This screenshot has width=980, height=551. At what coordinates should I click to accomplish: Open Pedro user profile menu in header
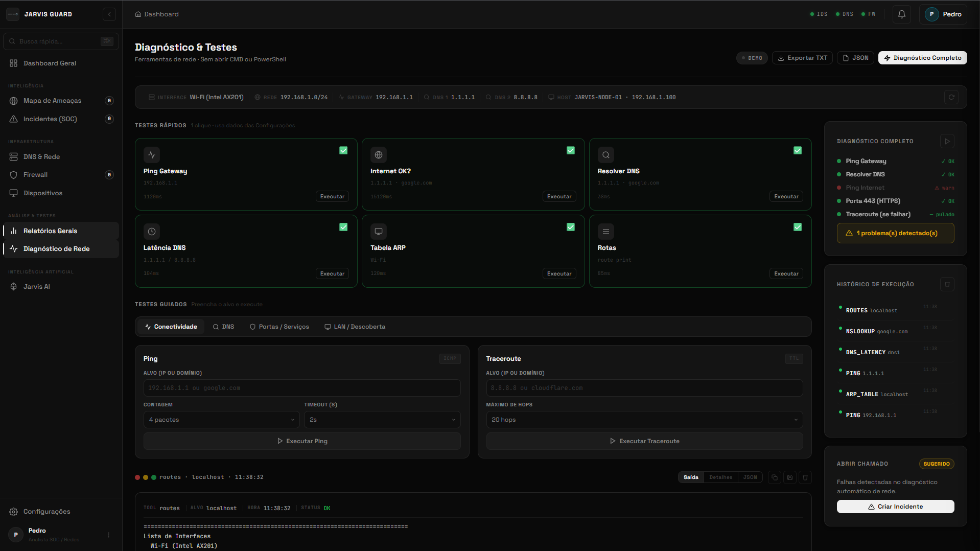click(x=943, y=14)
